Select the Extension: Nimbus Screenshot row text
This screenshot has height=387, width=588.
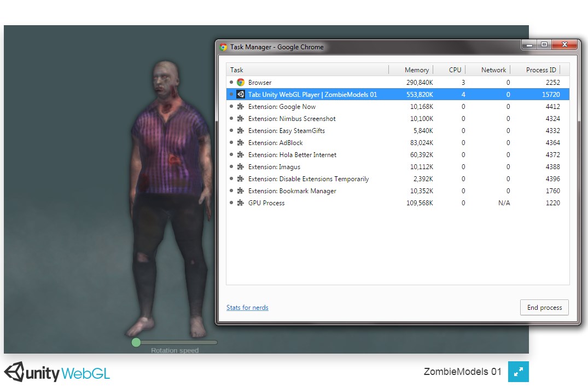click(x=292, y=119)
